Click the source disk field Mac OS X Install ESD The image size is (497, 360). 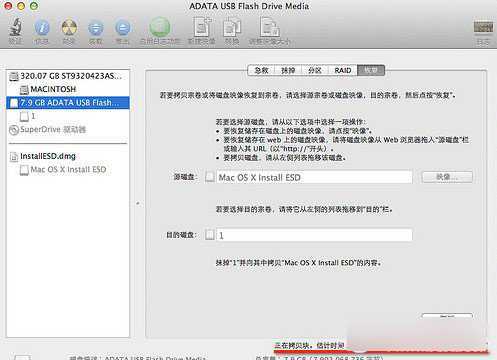coord(314,177)
